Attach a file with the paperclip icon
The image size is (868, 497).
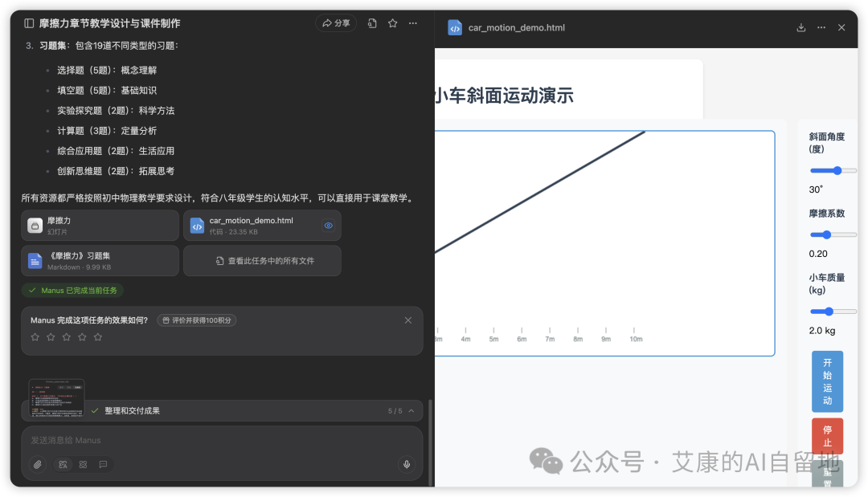click(x=38, y=464)
